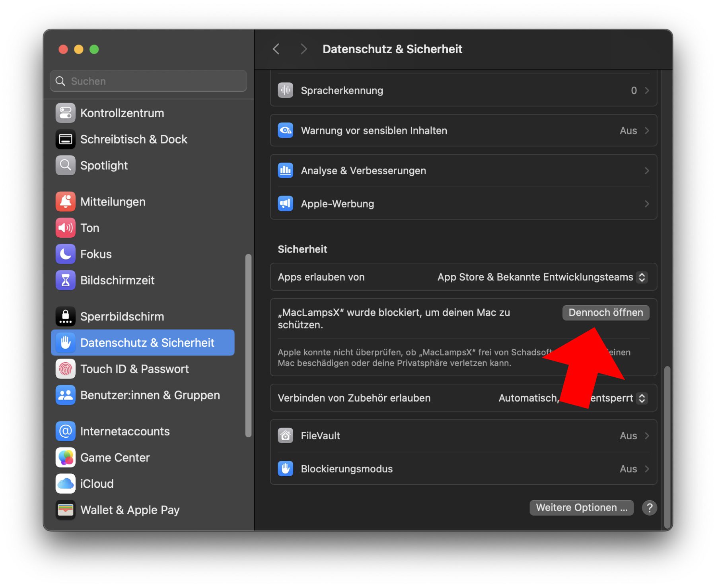The image size is (716, 588).
Task: Click the 'Dennoch öffnen' button
Action: tap(605, 312)
